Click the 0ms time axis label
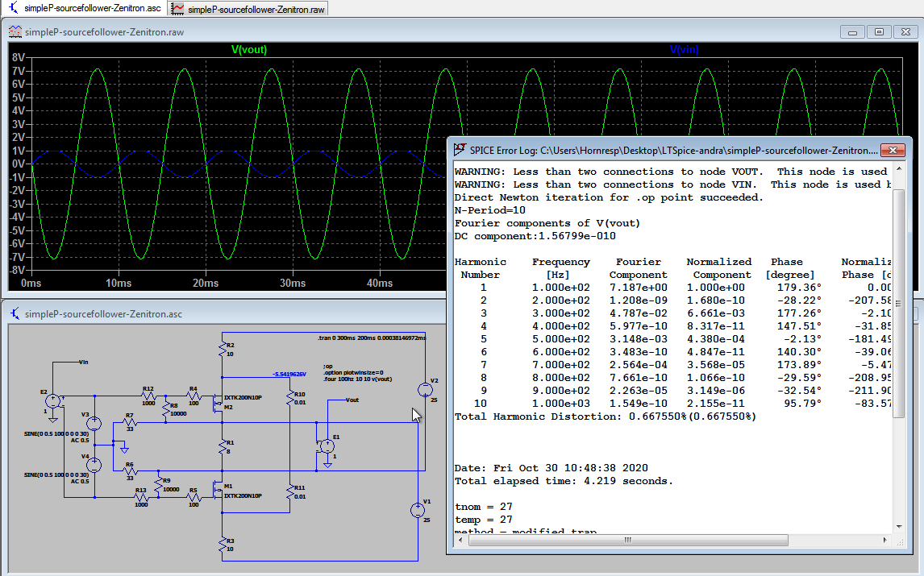Image resolution: width=924 pixels, height=576 pixels. pyautogui.click(x=31, y=284)
